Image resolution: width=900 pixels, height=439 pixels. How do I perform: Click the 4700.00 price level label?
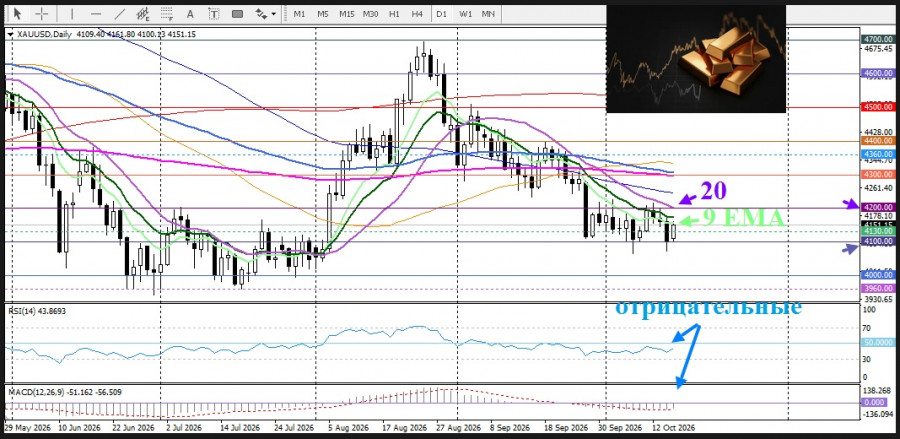click(x=878, y=39)
